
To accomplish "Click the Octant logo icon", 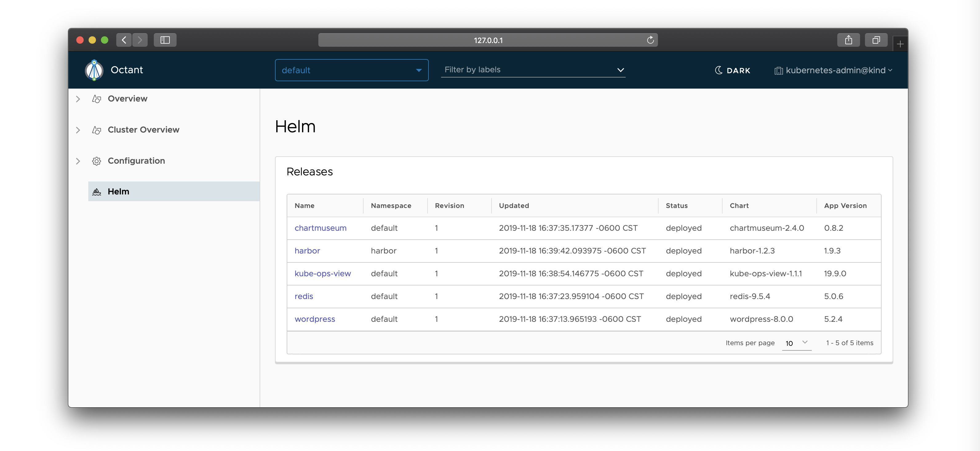I will pyautogui.click(x=94, y=70).
